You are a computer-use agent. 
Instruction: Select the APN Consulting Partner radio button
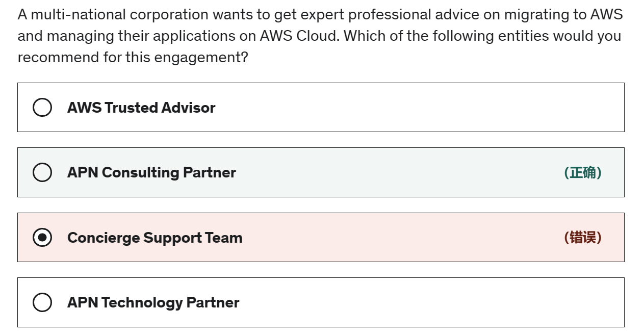42,172
